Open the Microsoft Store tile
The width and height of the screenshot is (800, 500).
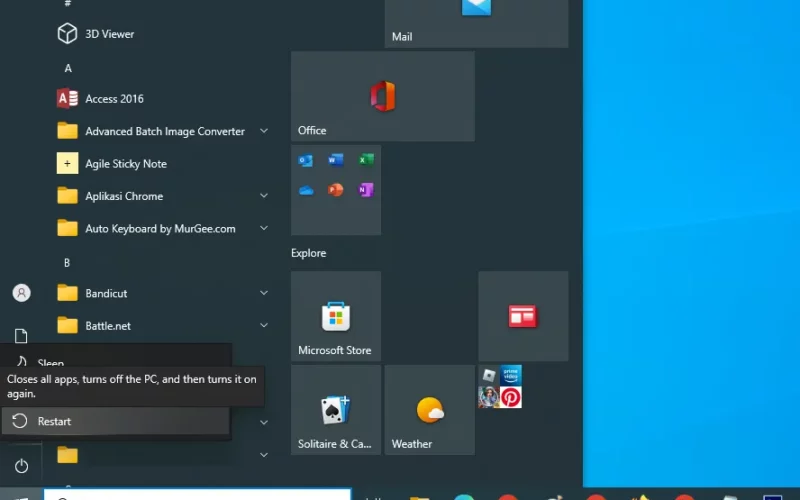click(336, 316)
